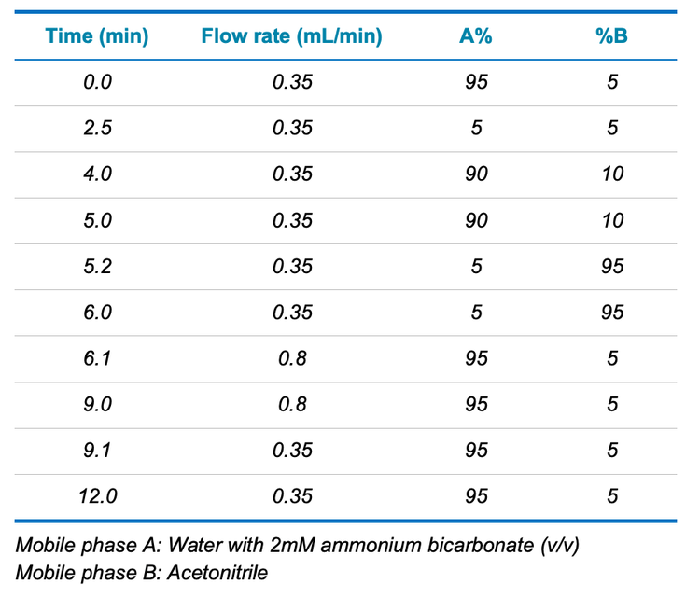Click the "Flow rate (mL/min)" column header
The height and width of the screenshot is (598, 700).
click(292, 37)
